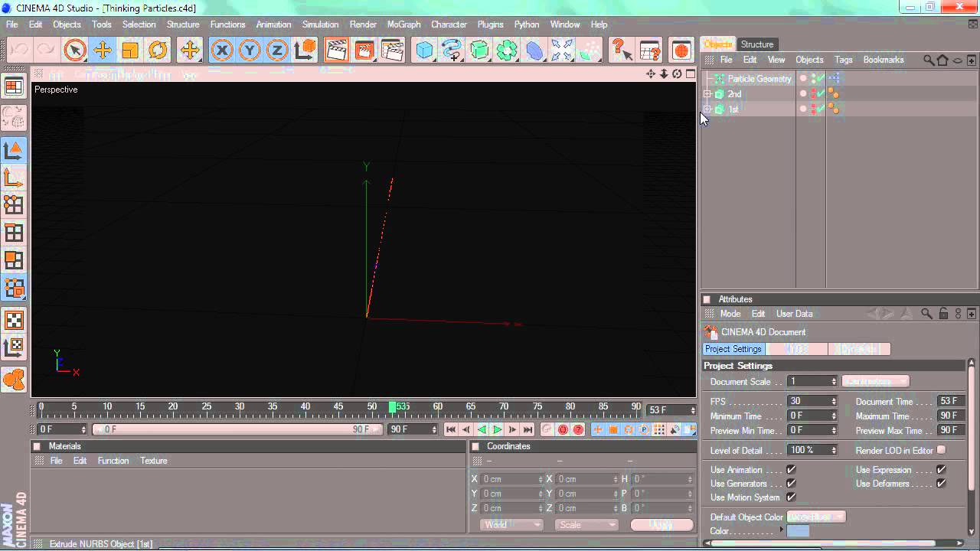Open Render Settings icon
980x551 pixels.
392,51
